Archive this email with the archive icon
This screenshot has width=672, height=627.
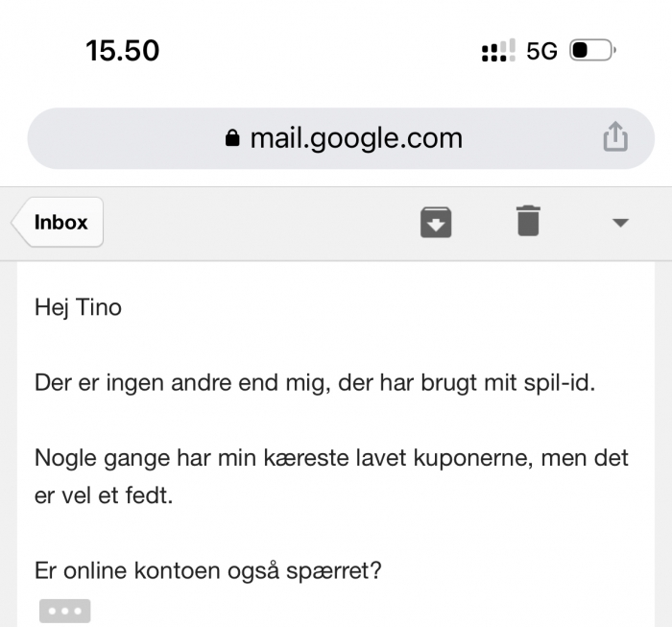coord(436,223)
